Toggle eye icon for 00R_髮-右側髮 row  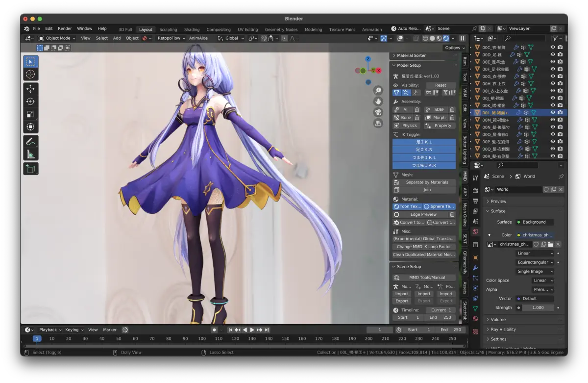click(x=553, y=156)
